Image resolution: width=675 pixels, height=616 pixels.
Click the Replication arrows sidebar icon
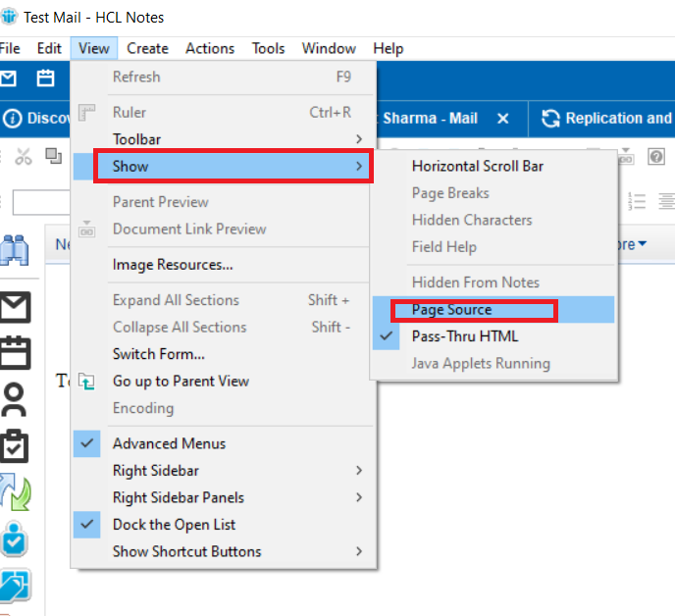pos(16,491)
